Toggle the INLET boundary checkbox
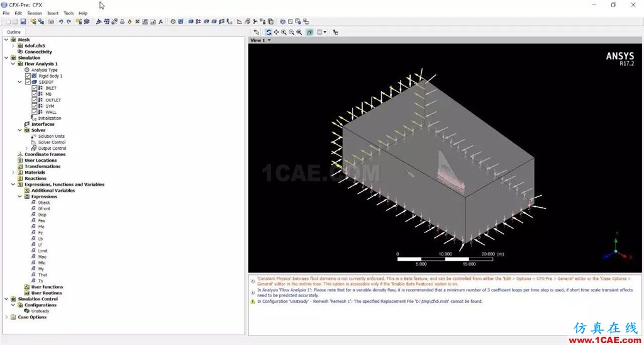The height and width of the screenshot is (345, 644). pyautogui.click(x=35, y=88)
